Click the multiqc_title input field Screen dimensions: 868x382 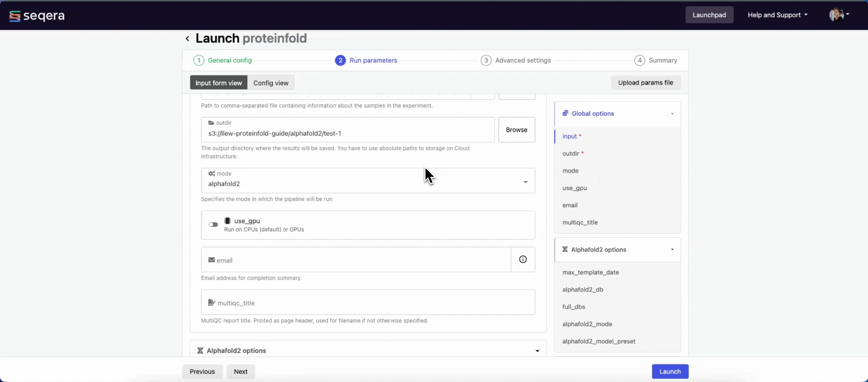[368, 302]
